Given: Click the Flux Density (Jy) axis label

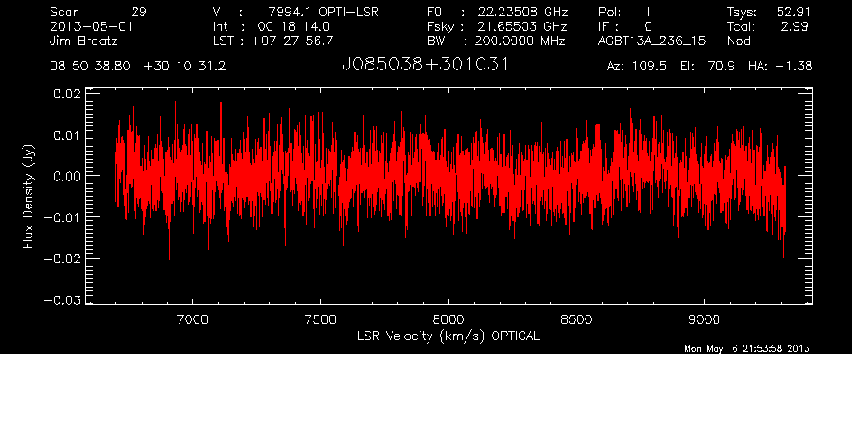Looking at the screenshot, I should (28, 197).
